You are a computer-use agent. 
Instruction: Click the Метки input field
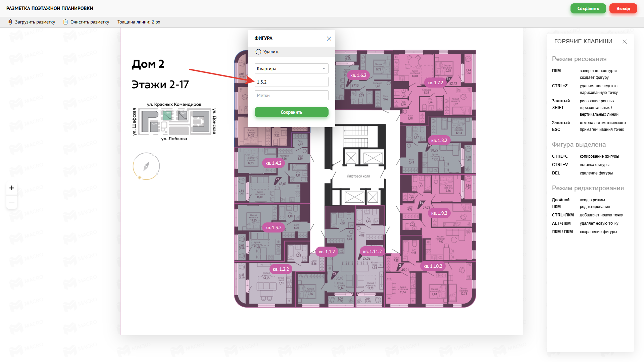coord(291,95)
